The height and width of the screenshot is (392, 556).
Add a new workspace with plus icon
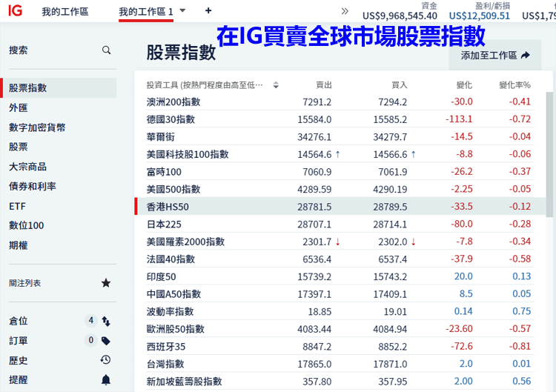click(208, 10)
